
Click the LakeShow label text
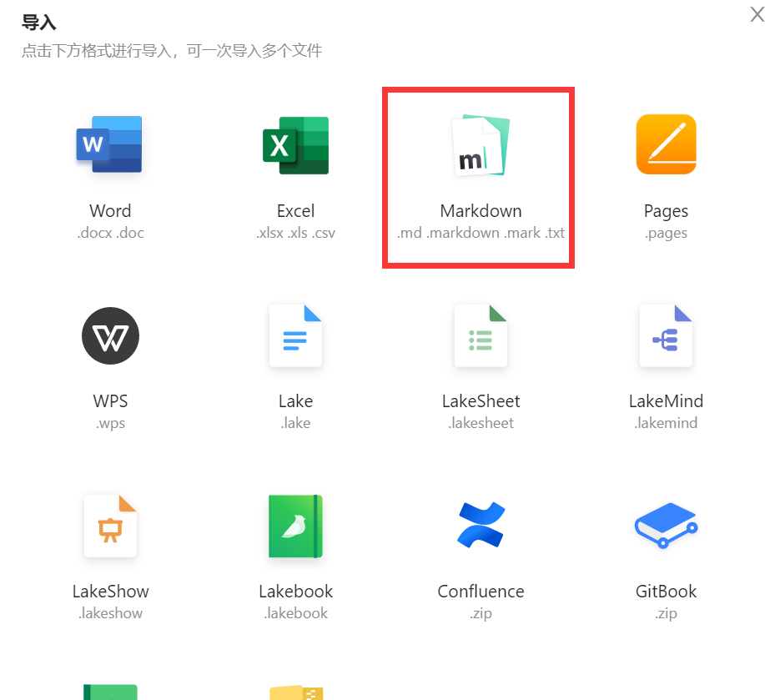pos(110,592)
